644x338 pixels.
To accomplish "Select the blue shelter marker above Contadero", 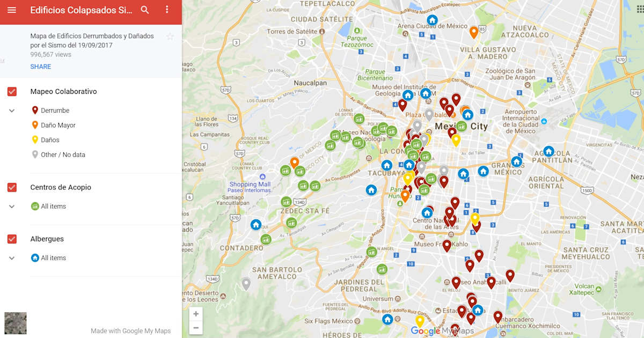I will [x=256, y=224].
